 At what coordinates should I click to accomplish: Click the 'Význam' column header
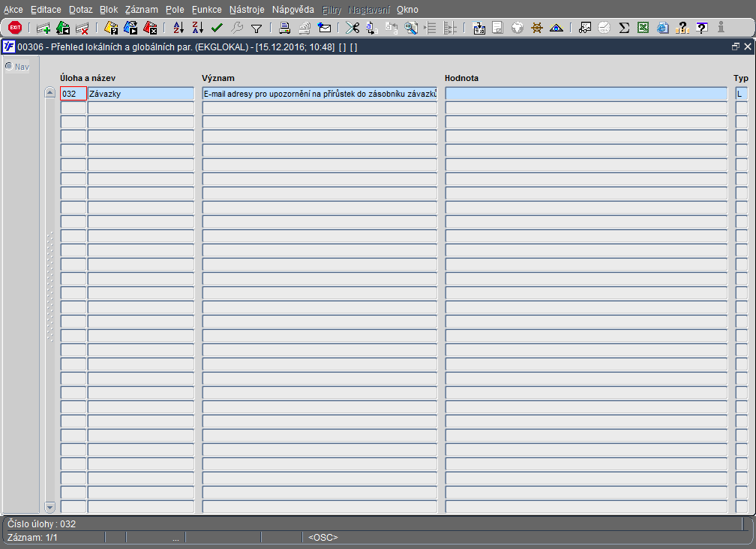coord(218,78)
